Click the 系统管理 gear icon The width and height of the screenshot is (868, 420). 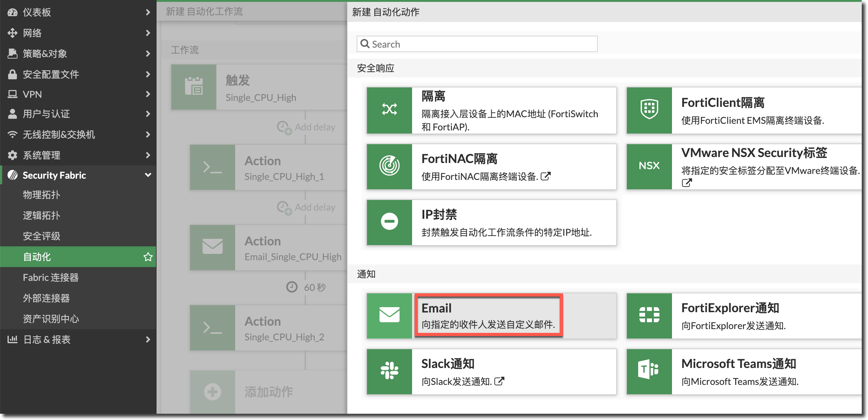click(13, 155)
